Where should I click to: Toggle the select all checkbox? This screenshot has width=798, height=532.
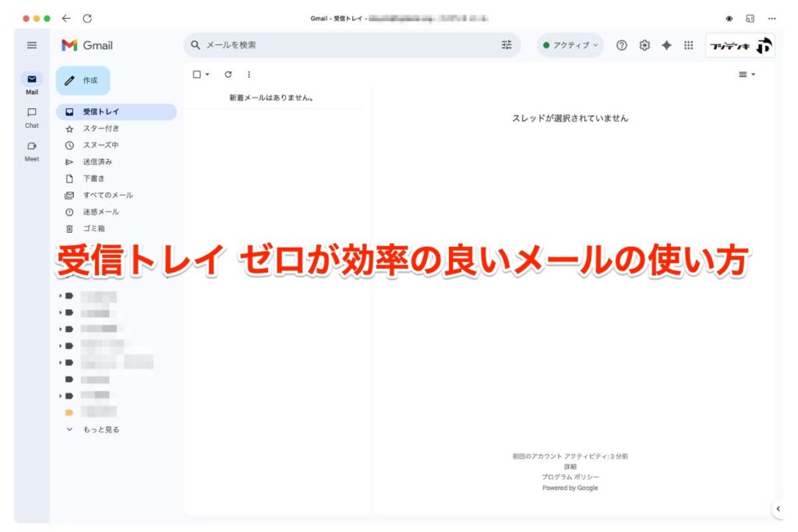[197, 74]
